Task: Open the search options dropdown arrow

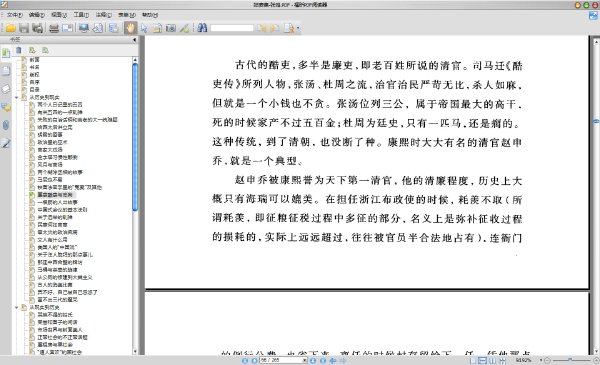Action: point(298,28)
